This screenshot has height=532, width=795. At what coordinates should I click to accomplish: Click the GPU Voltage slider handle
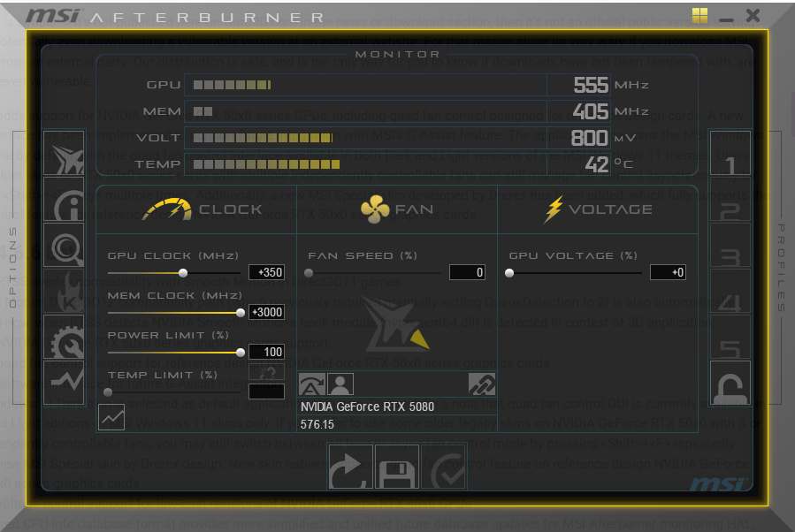coord(509,272)
